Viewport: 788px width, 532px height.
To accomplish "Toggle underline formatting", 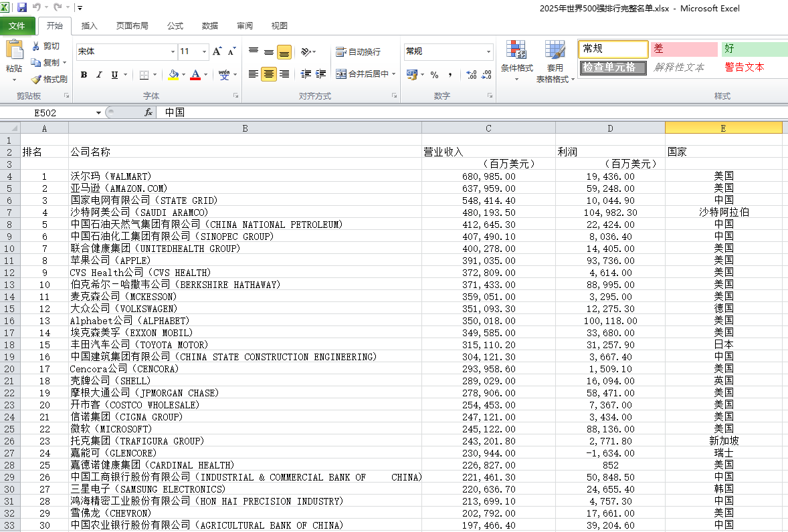I will point(114,75).
